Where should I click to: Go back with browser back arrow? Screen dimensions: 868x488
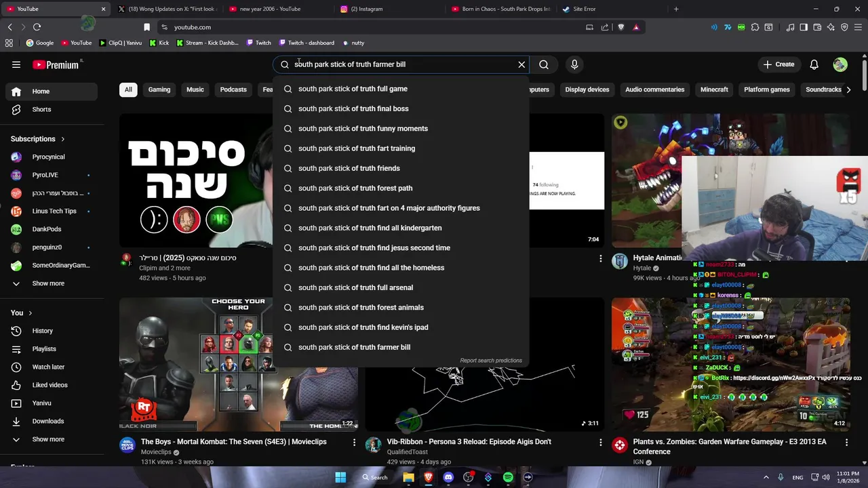tap(9, 27)
